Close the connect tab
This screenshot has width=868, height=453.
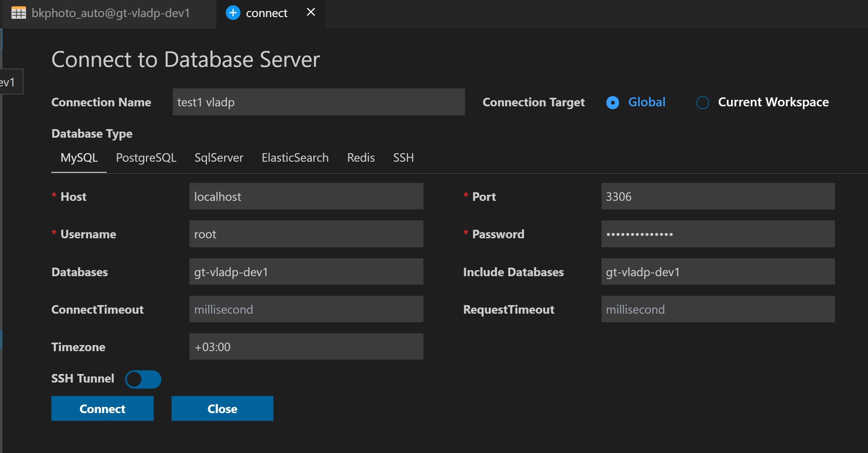tap(311, 12)
